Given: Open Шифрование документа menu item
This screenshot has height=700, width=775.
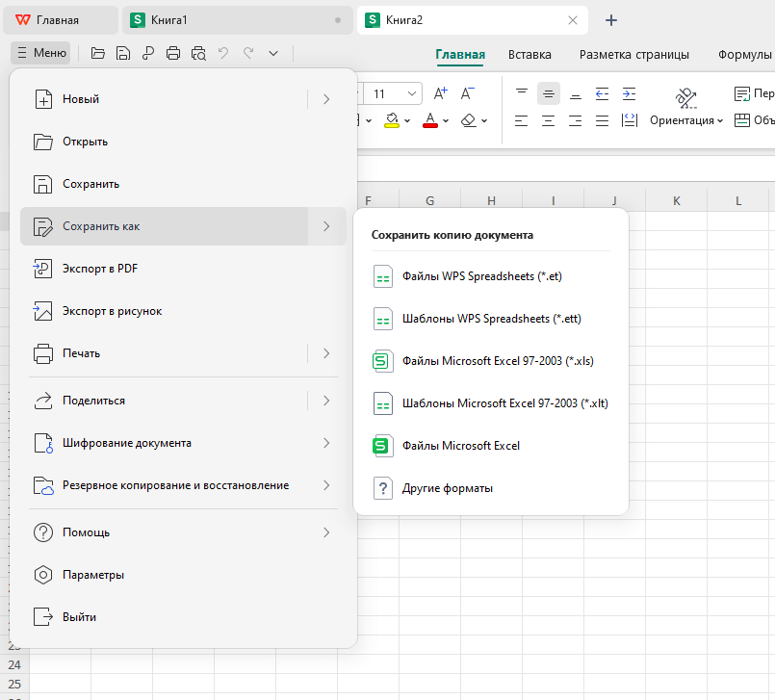Looking at the screenshot, I should (x=183, y=444).
